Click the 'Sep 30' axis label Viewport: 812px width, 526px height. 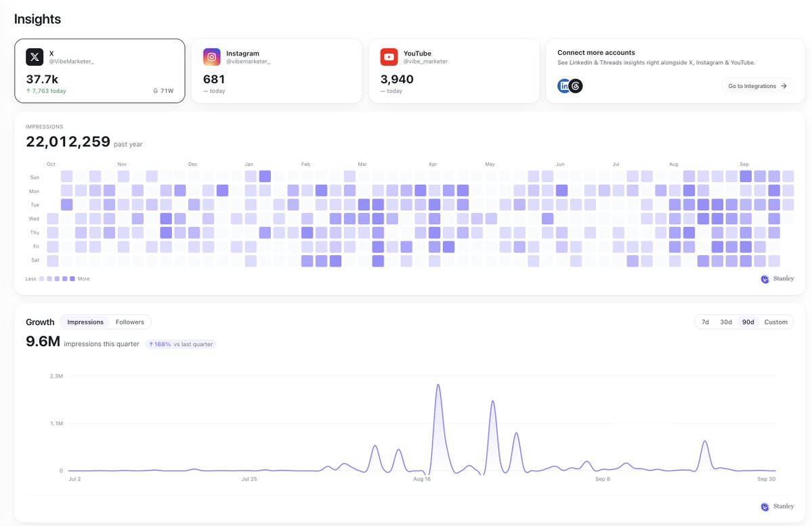[x=767, y=479]
